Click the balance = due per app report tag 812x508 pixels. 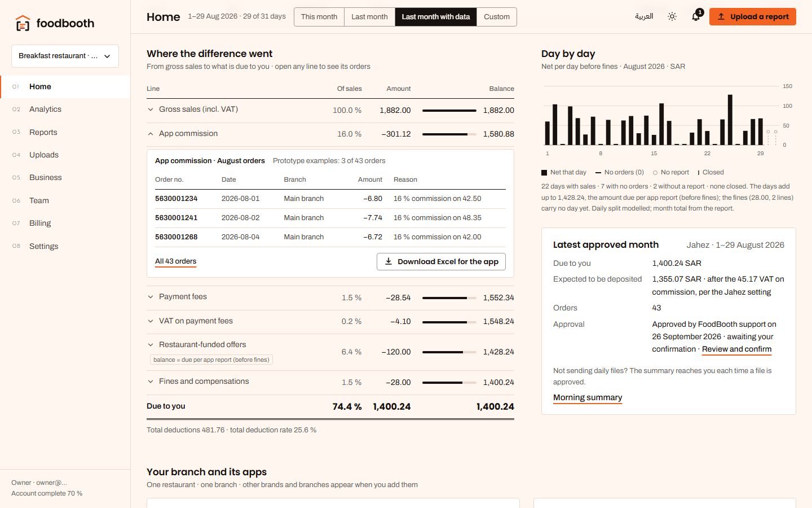click(211, 360)
